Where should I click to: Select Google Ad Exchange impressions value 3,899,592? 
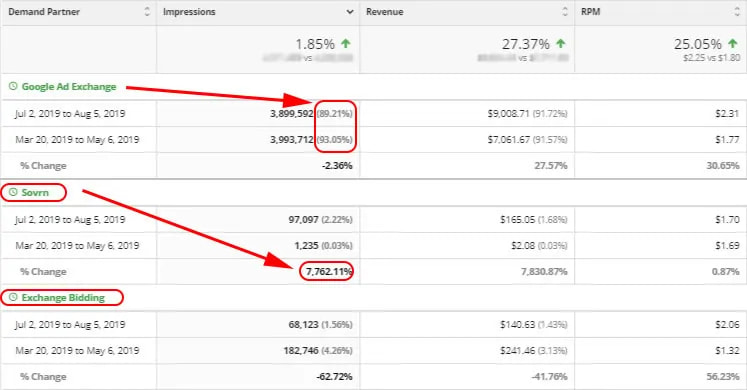[292, 113]
